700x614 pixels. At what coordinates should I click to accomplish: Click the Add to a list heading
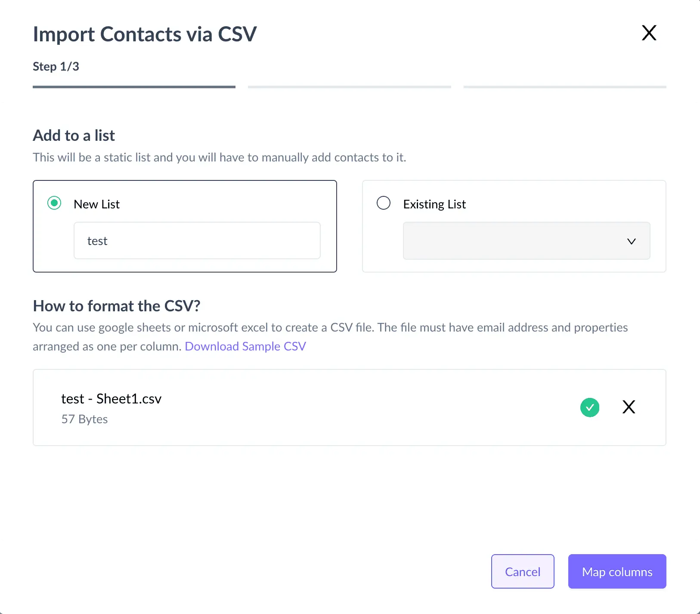pyautogui.click(x=74, y=135)
